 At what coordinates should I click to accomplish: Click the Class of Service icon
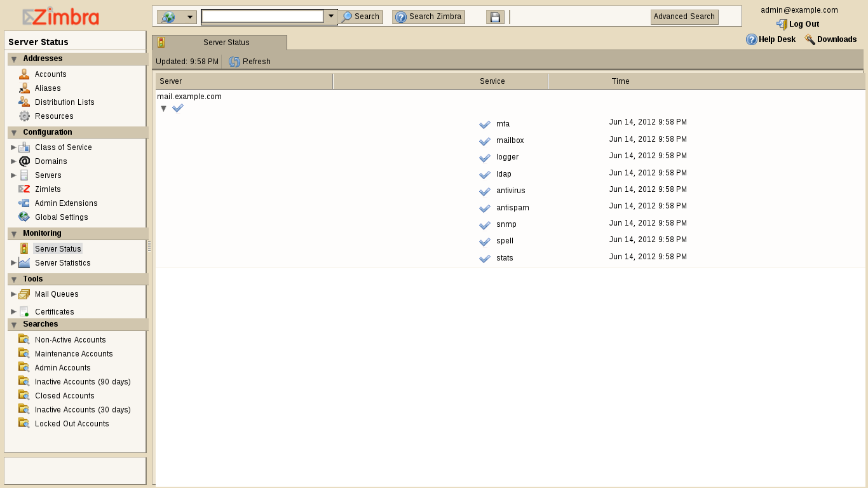coord(24,147)
